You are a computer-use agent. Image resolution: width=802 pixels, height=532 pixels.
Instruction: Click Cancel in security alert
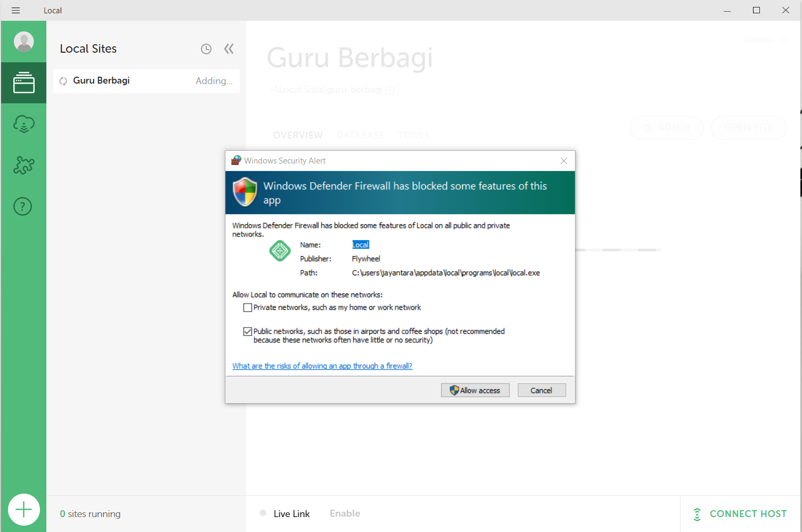pyautogui.click(x=542, y=390)
